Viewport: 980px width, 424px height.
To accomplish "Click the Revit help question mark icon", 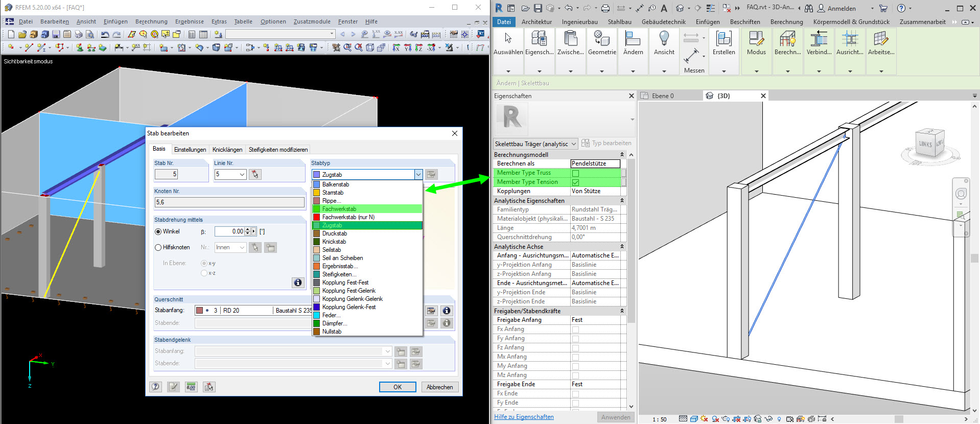I will click(901, 8).
